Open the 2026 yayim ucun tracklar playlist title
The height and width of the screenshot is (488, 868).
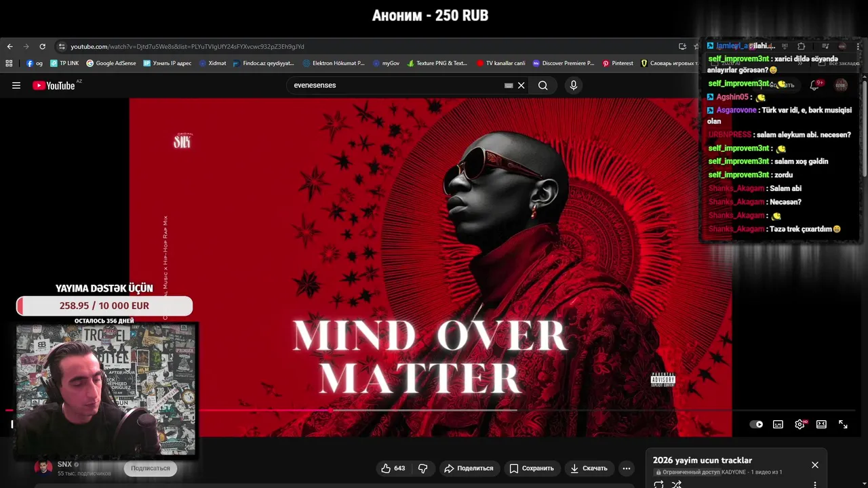click(703, 460)
